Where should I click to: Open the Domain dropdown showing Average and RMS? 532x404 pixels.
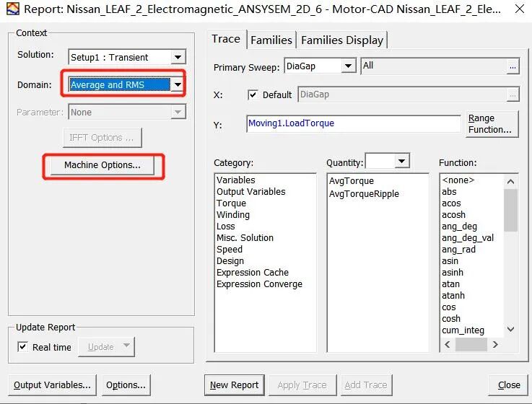[x=178, y=84]
